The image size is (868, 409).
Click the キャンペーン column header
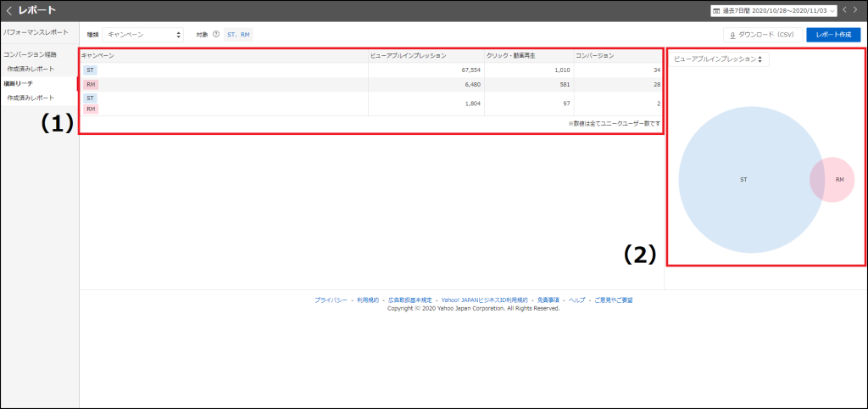point(98,56)
